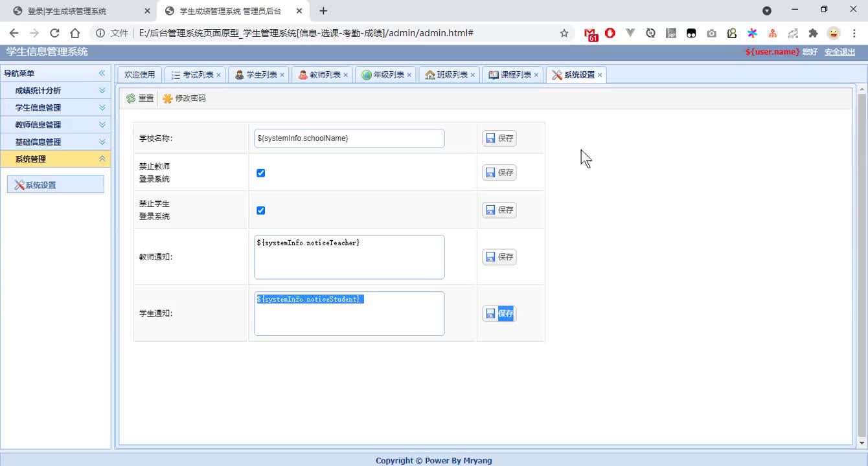
Task: Click the browser address bar URL
Action: (306, 33)
